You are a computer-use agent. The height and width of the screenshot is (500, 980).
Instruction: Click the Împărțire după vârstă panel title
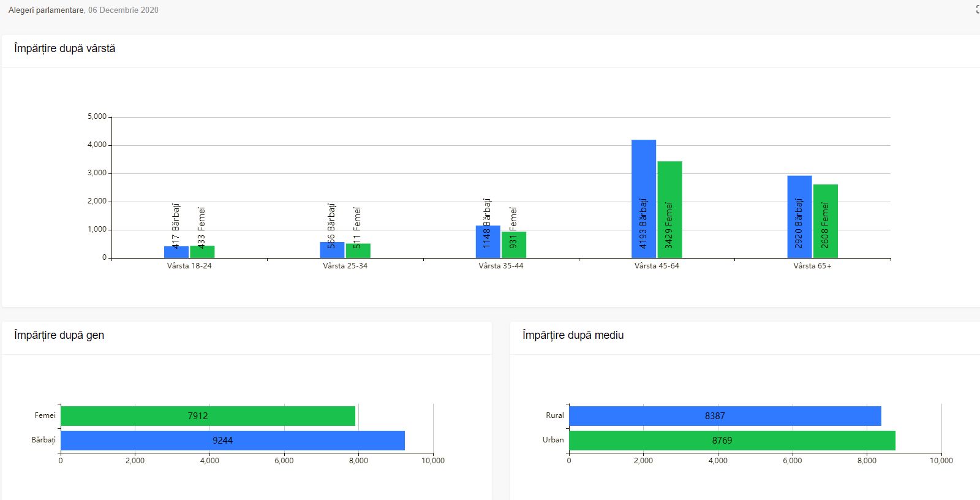click(65, 48)
